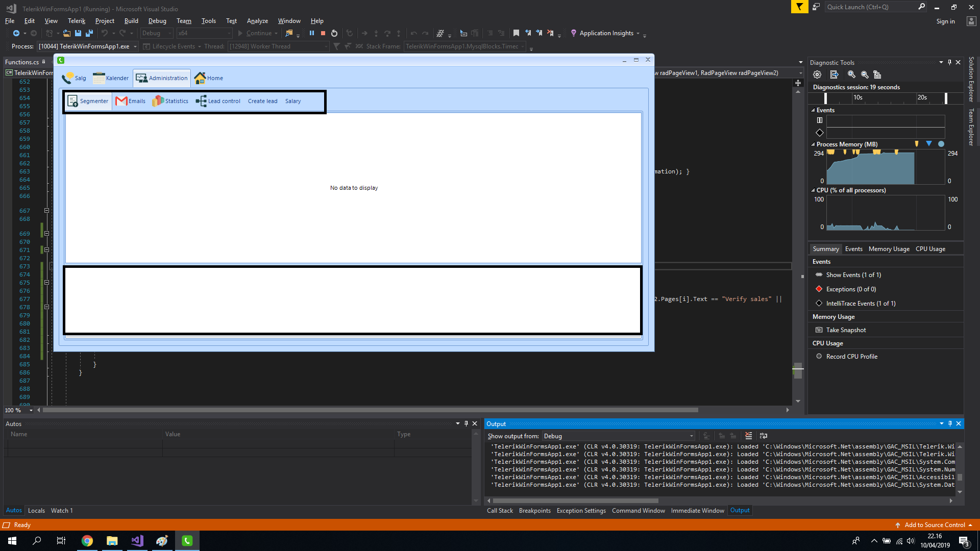Switch to Memory Usage tab
The height and width of the screenshot is (551, 980).
tap(889, 249)
